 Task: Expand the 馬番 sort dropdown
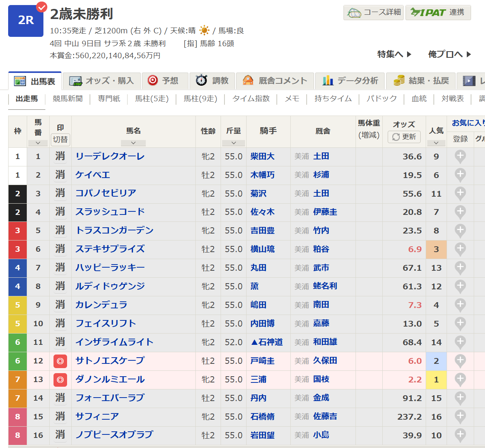[38, 143]
